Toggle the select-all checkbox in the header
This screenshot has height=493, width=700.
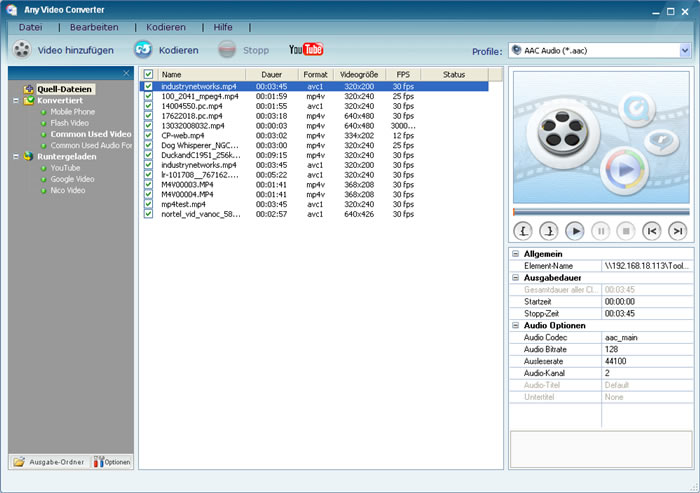coord(149,74)
